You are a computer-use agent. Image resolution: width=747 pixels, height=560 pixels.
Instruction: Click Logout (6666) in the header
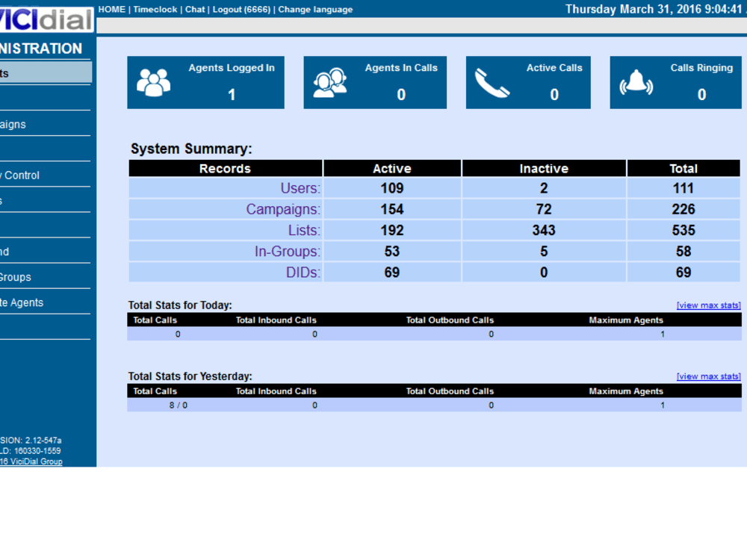point(241,10)
